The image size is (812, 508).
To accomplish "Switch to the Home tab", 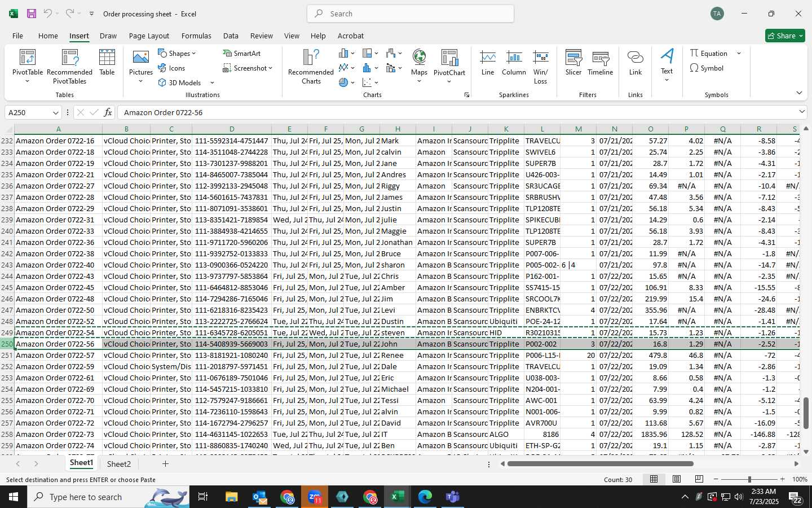I will tap(48, 36).
